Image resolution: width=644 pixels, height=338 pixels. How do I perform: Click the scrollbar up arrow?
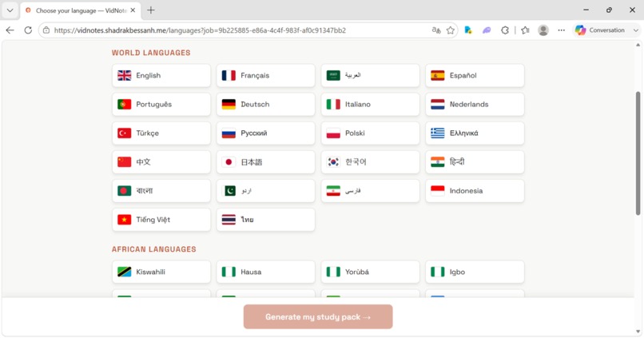coord(638,45)
